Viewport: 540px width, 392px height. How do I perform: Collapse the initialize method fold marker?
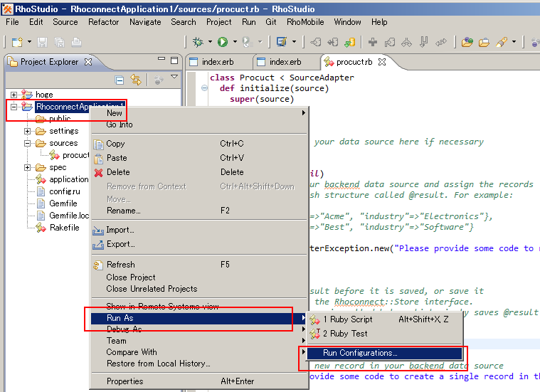204,88
